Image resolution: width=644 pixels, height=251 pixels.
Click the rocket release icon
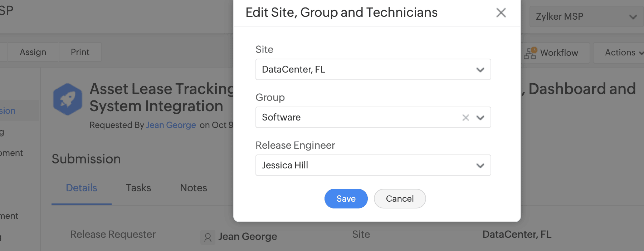[x=68, y=99]
